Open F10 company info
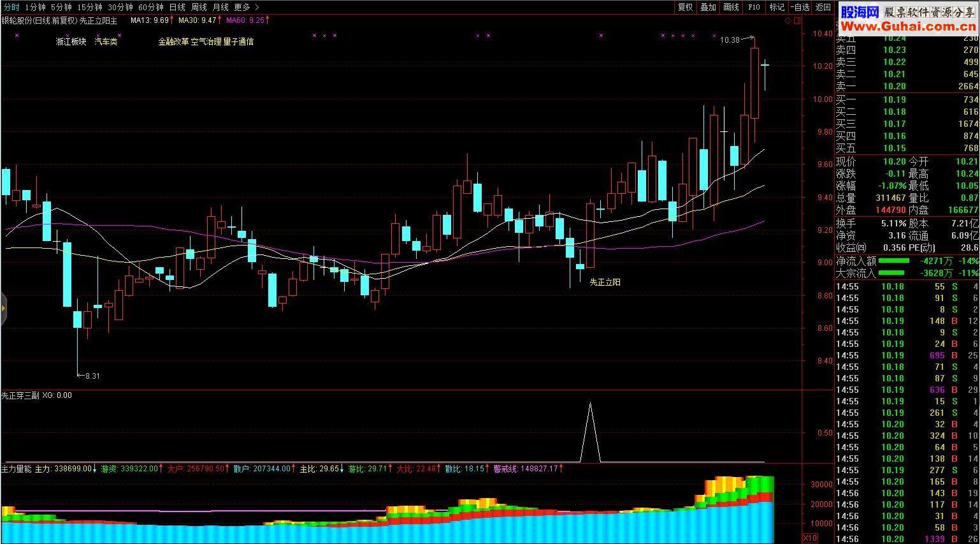Image resolution: width=980 pixels, height=544 pixels. pyautogui.click(x=754, y=7)
